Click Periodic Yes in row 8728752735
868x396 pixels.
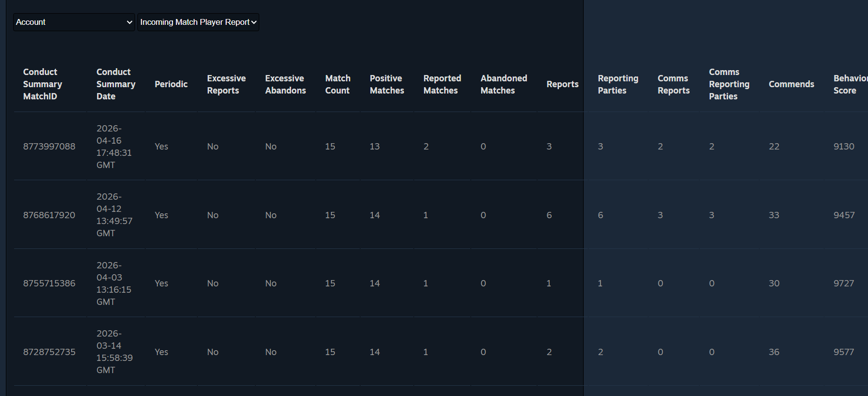tap(161, 352)
